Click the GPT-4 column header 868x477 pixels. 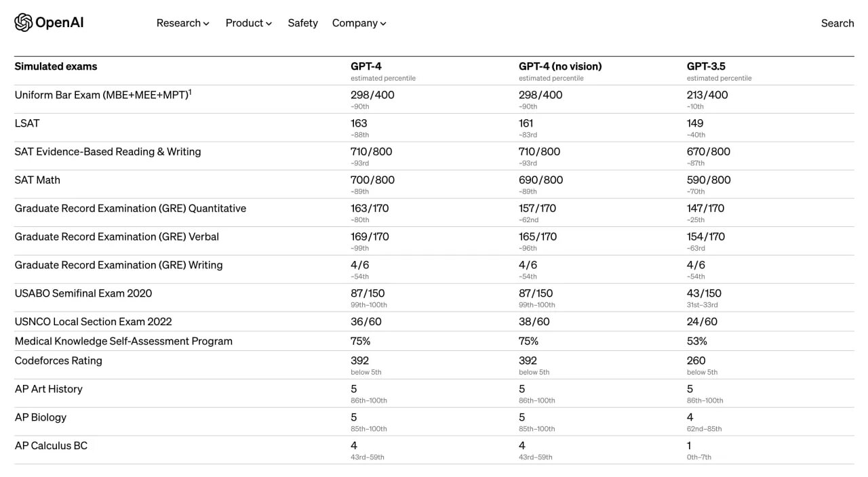click(366, 66)
